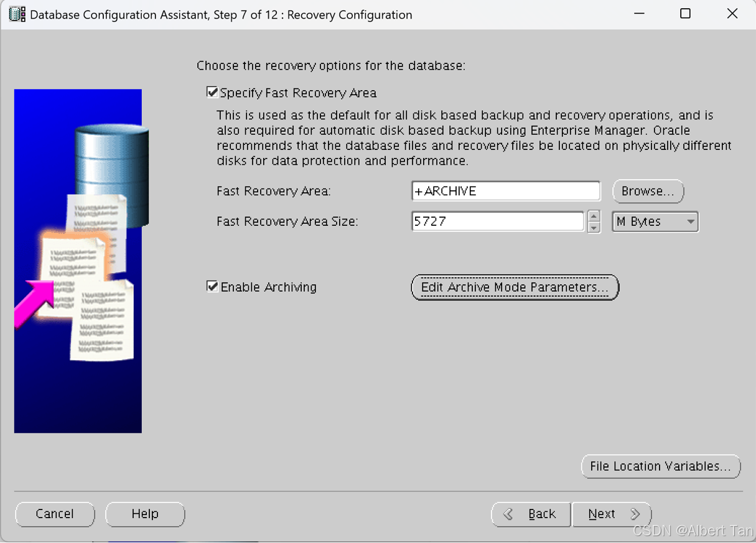
Task: Browse for Fast Recovery Area location
Action: [x=648, y=191]
